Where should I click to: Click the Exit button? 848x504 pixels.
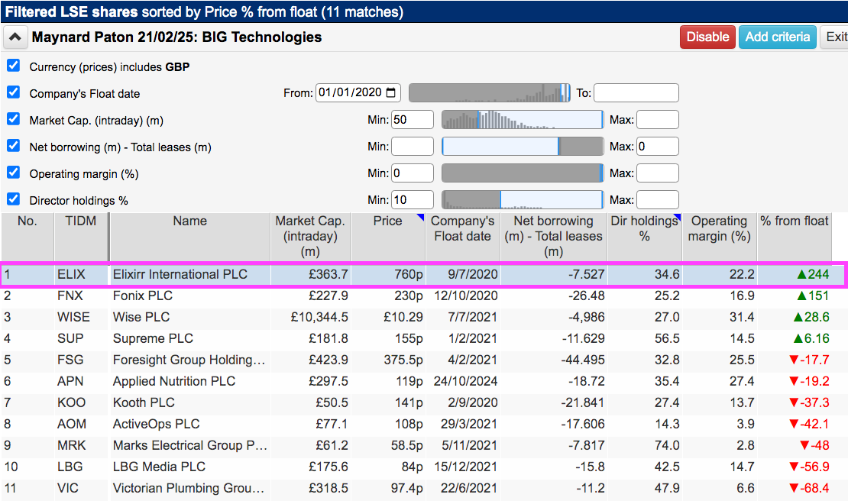[834, 37]
